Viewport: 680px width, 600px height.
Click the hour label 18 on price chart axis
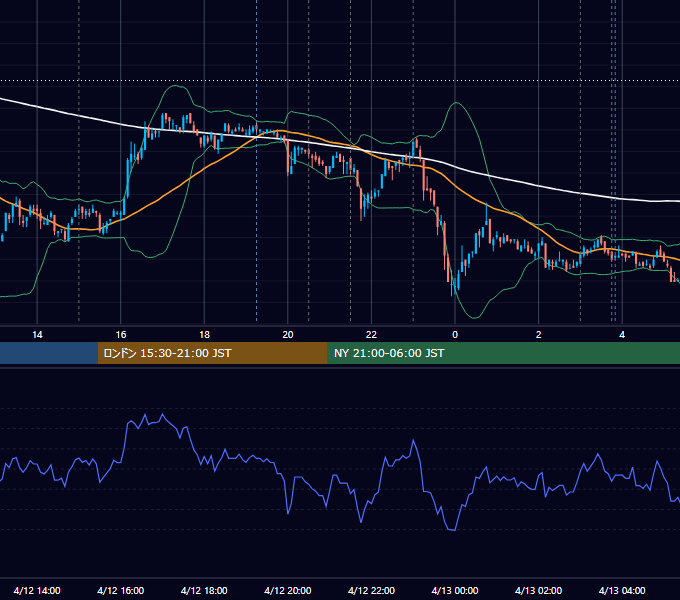tap(204, 335)
